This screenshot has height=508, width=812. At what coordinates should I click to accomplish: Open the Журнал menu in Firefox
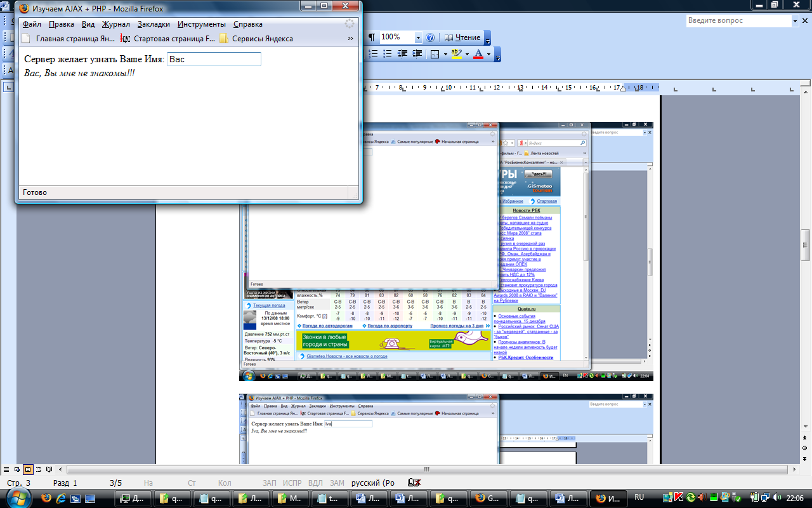click(116, 24)
